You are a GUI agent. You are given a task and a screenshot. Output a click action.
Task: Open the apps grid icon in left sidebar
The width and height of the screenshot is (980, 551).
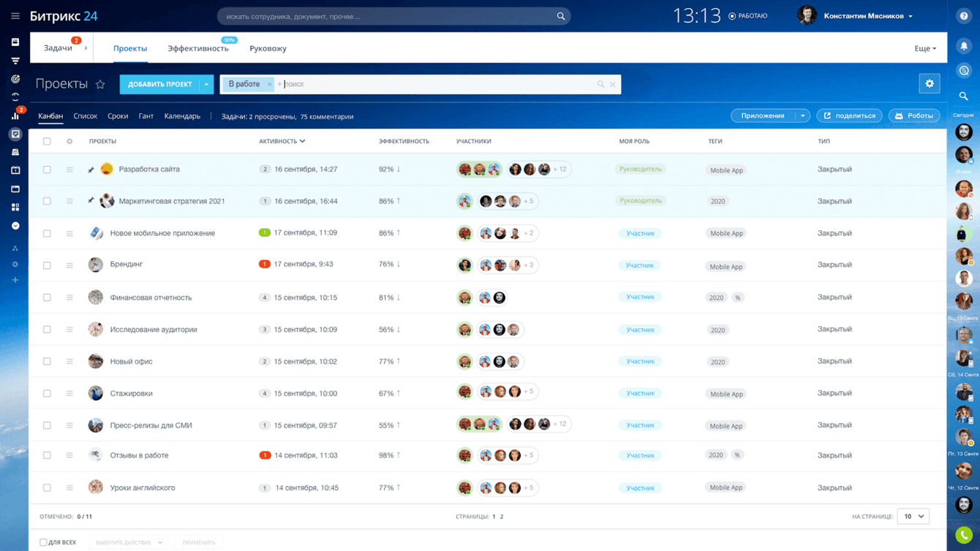[x=15, y=207]
